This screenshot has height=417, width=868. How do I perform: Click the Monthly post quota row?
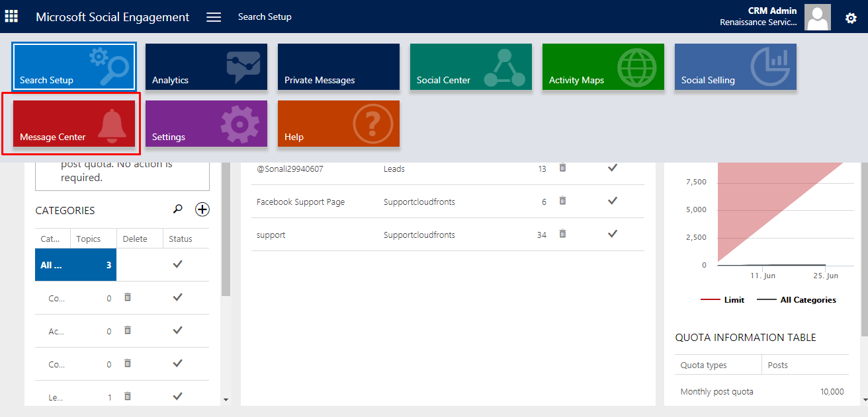pyautogui.click(x=762, y=392)
